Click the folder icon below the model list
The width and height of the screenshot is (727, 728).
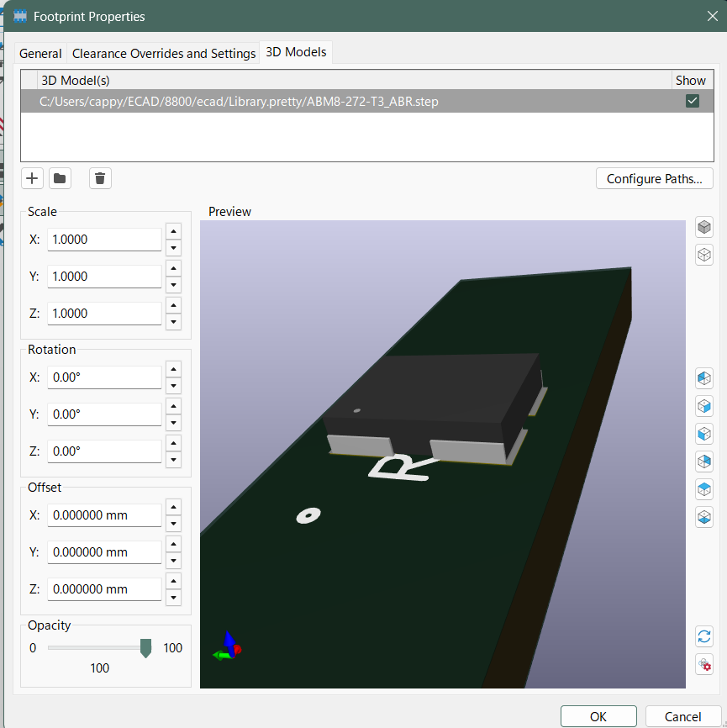tap(60, 178)
